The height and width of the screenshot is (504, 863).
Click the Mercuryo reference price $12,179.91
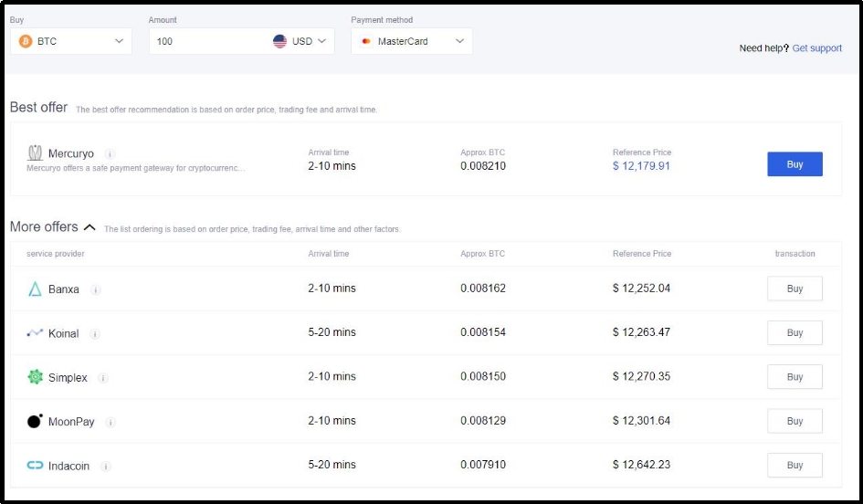[641, 166]
